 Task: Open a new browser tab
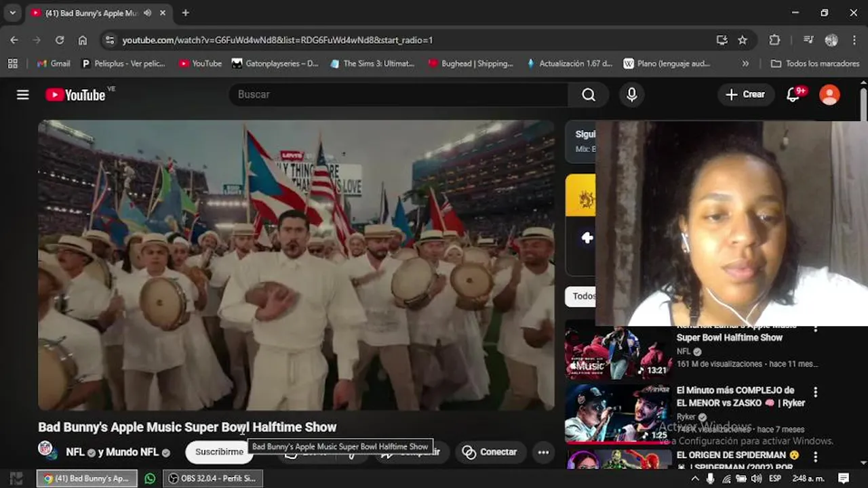coord(186,13)
